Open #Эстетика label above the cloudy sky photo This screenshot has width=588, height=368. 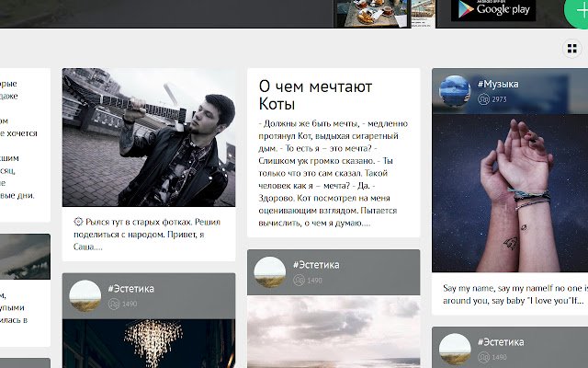(316, 265)
